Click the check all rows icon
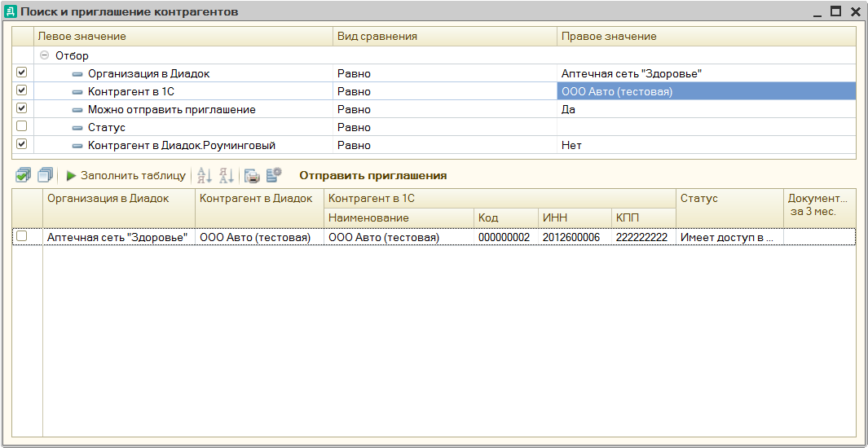Image resolution: width=868 pixels, height=448 pixels. pos(24,176)
